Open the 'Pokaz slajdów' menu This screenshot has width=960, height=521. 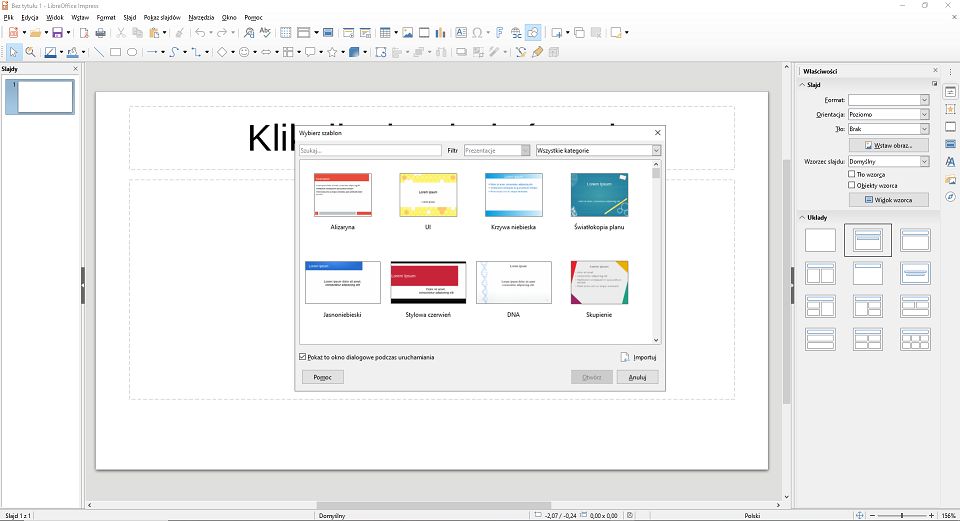tap(162, 17)
